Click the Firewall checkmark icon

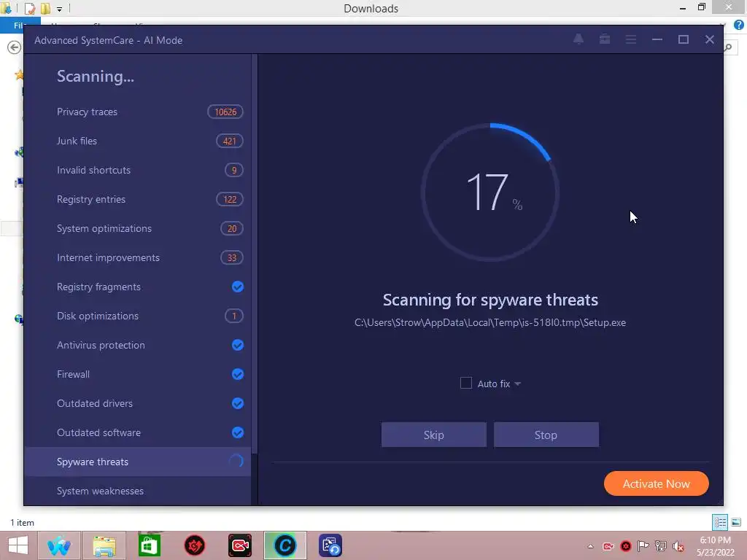click(237, 374)
